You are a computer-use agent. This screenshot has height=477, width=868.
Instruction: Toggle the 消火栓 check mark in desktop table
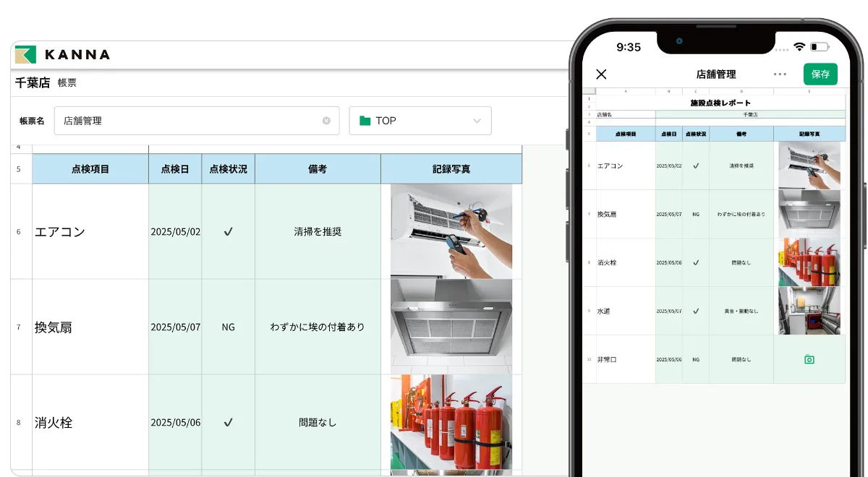click(228, 422)
